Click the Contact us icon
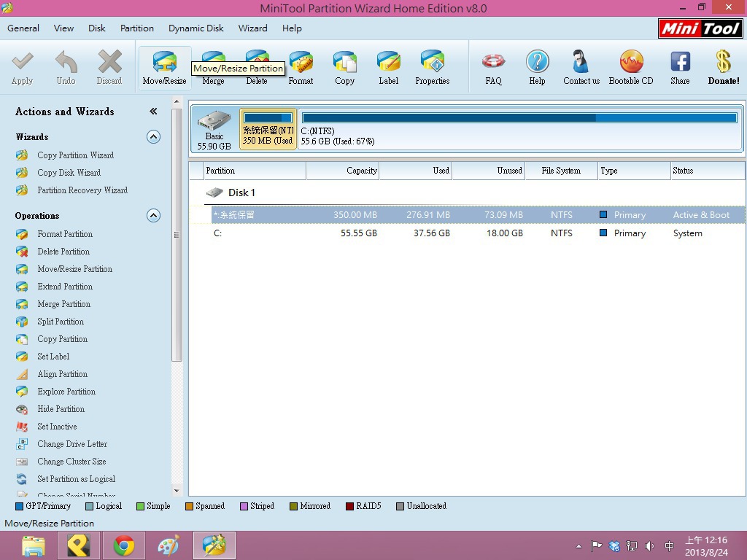This screenshot has height=560, width=747. coord(581,62)
